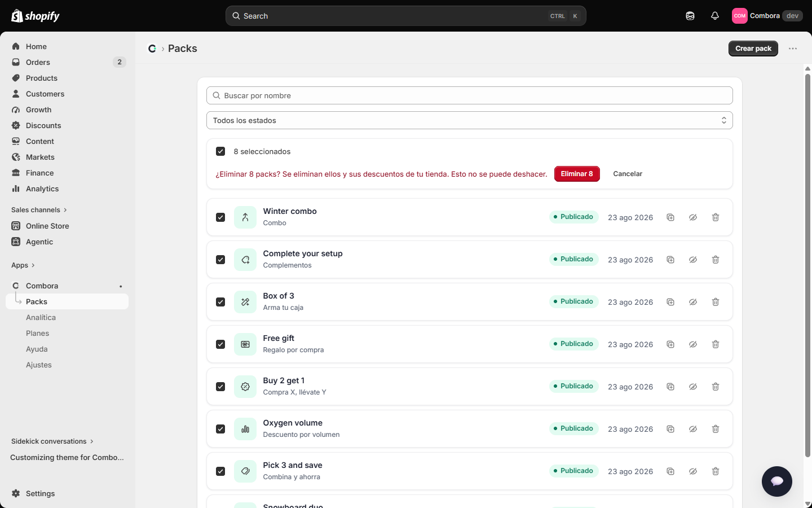Delete the Winter combo pack via trash icon
Screen dimensions: 812x508
pos(716,217)
